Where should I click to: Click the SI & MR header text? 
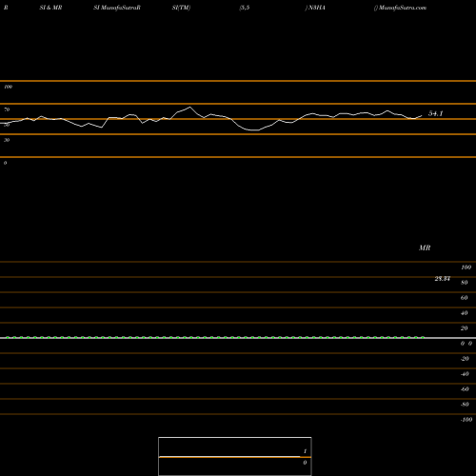point(50,8)
